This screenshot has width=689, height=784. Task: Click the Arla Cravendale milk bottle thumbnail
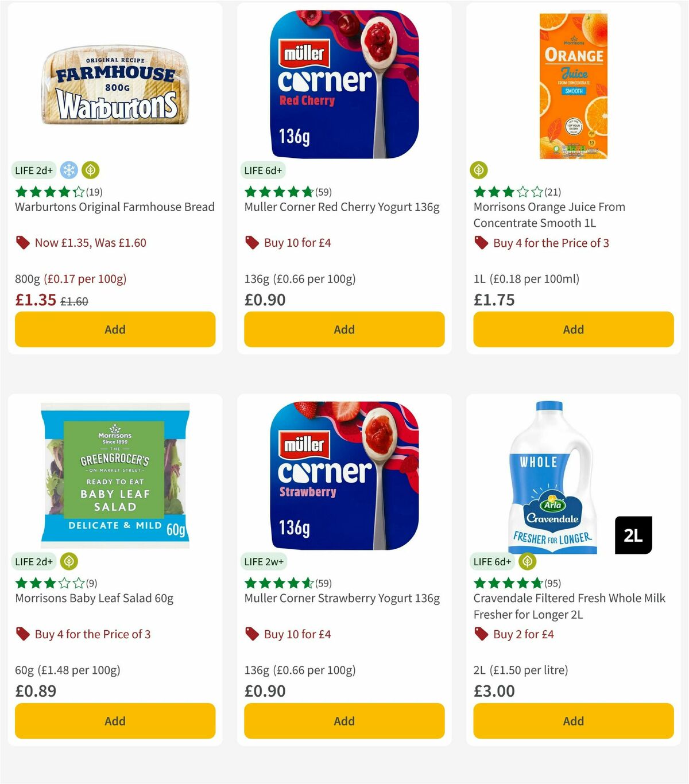coord(551,476)
